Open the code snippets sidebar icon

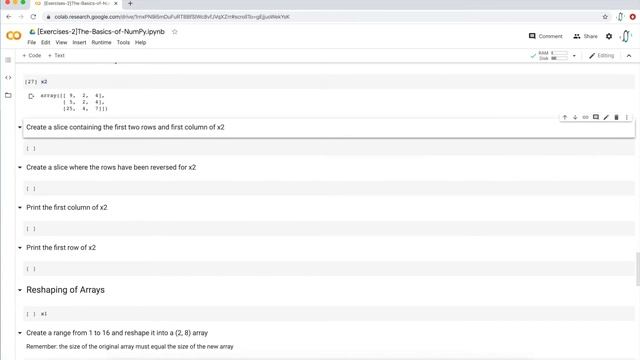pyautogui.click(x=8, y=78)
